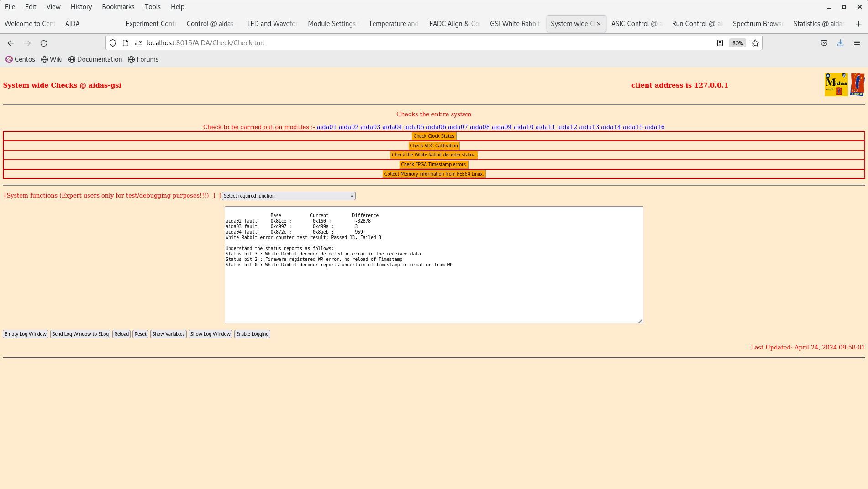Toggle reader view for the page
Screen dimensions: 868x489
(720, 42)
